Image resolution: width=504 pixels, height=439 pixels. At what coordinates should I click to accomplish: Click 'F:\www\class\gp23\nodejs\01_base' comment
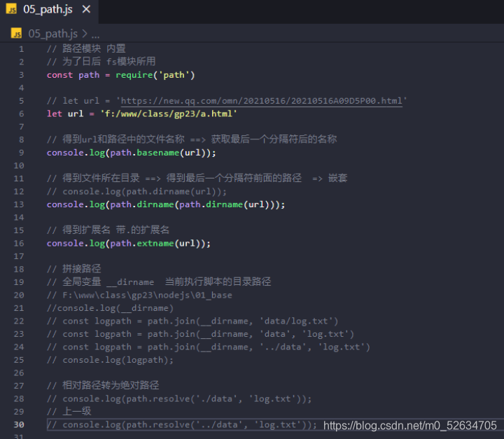(147, 295)
